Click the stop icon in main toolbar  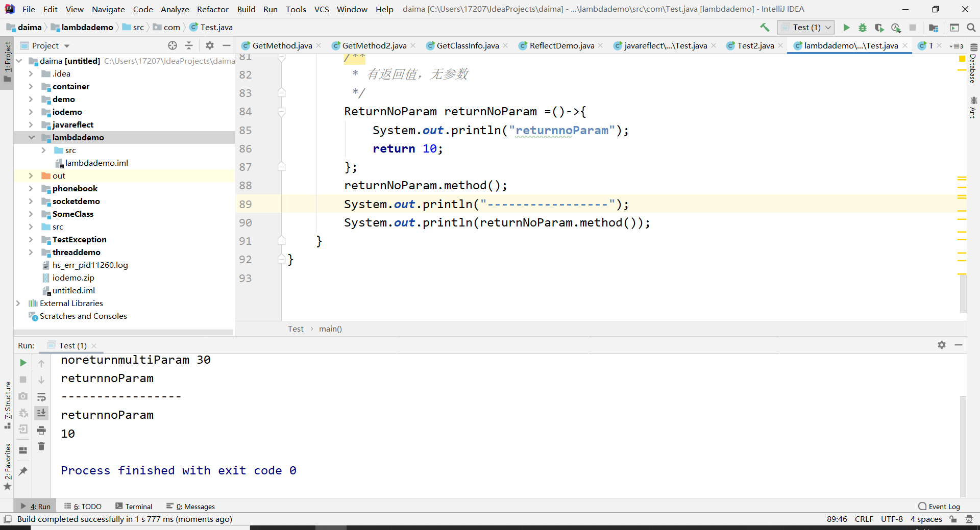pos(913,28)
